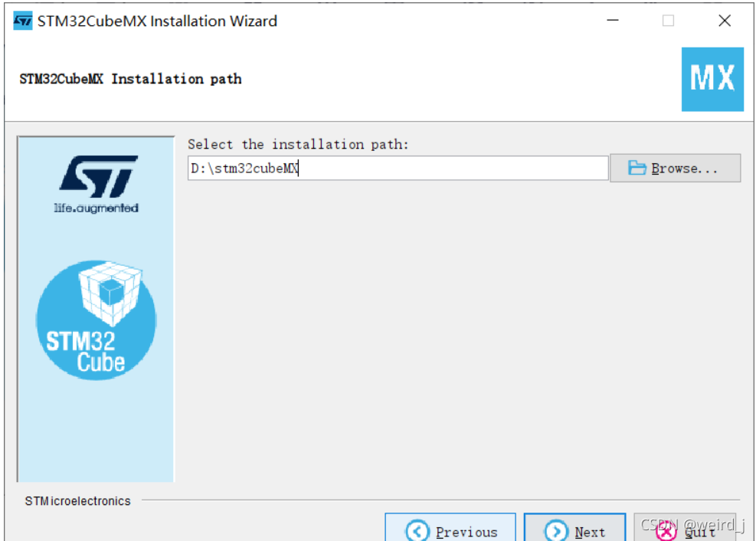
Task: Click the Next button
Action: (574, 527)
